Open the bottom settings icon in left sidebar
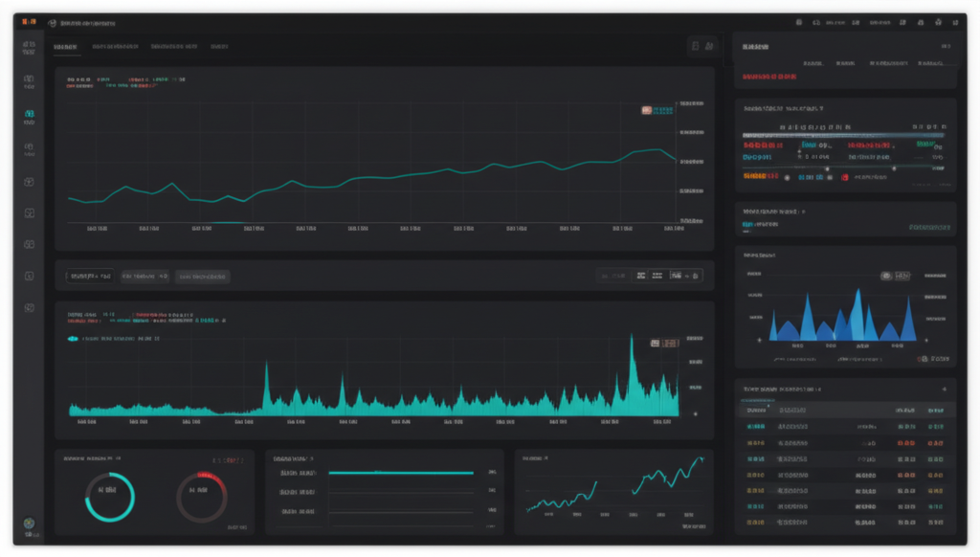Viewport: 980px width, 557px height. (x=30, y=523)
